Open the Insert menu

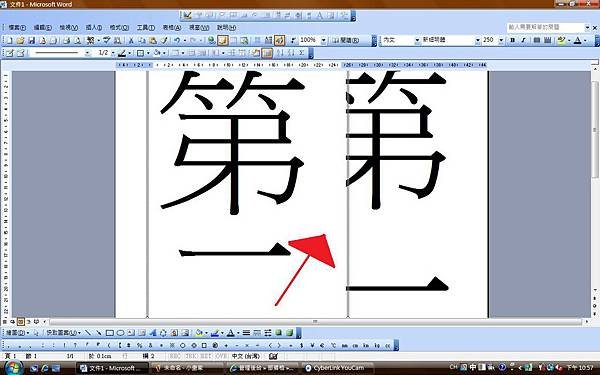[x=94, y=28]
